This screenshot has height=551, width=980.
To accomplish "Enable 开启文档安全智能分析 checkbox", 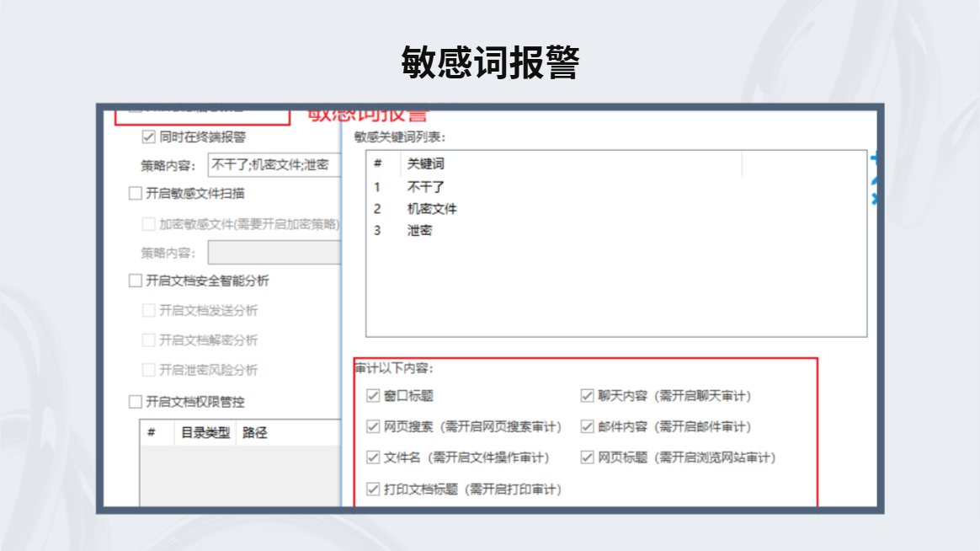I will (x=135, y=281).
